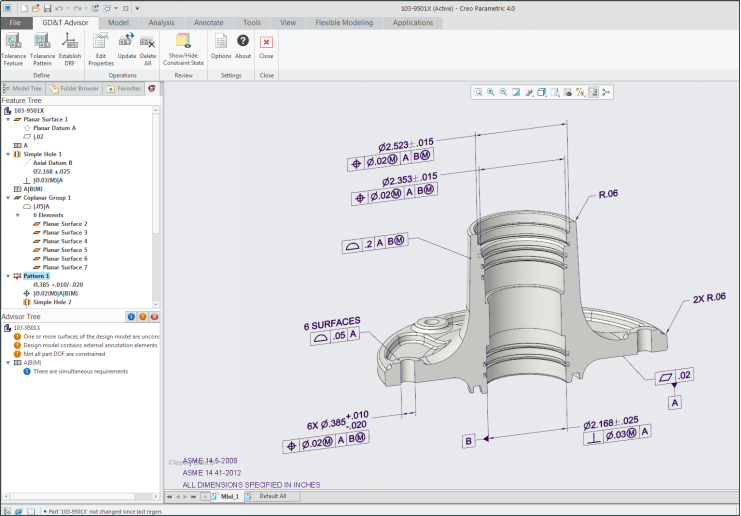Toggle the blue information messages filter

[131, 317]
